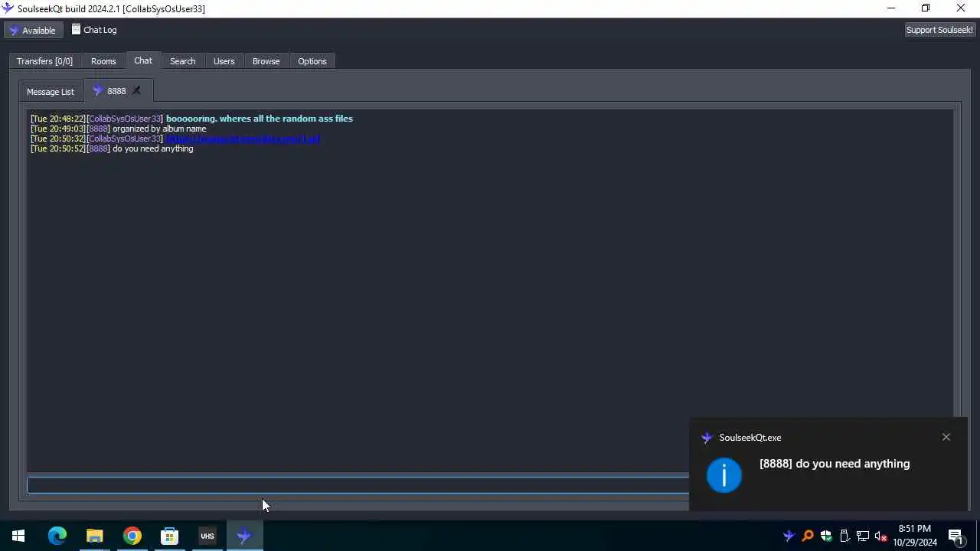Click CollabSysOsUser33 name in the 'boooooring' message

(x=125, y=119)
